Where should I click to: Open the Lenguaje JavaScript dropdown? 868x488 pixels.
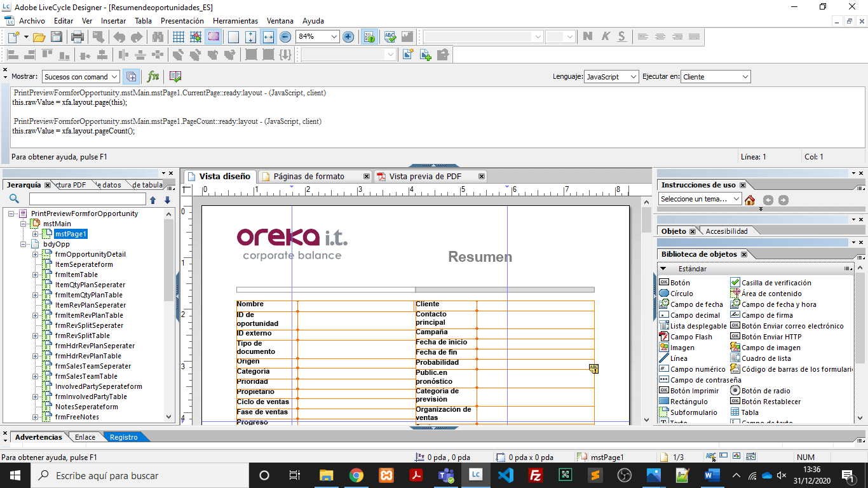pyautogui.click(x=634, y=77)
